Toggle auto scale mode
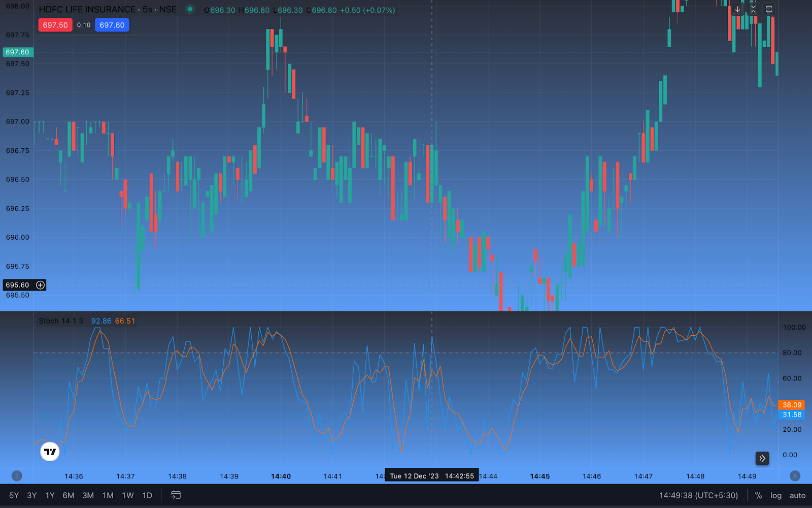 797,495
